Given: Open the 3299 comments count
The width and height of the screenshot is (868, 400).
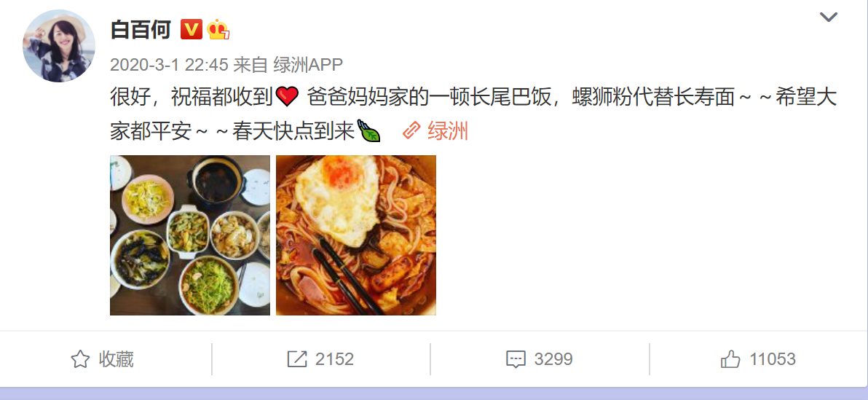Looking at the screenshot, I should pyautogui.click(x=553, y=359).
